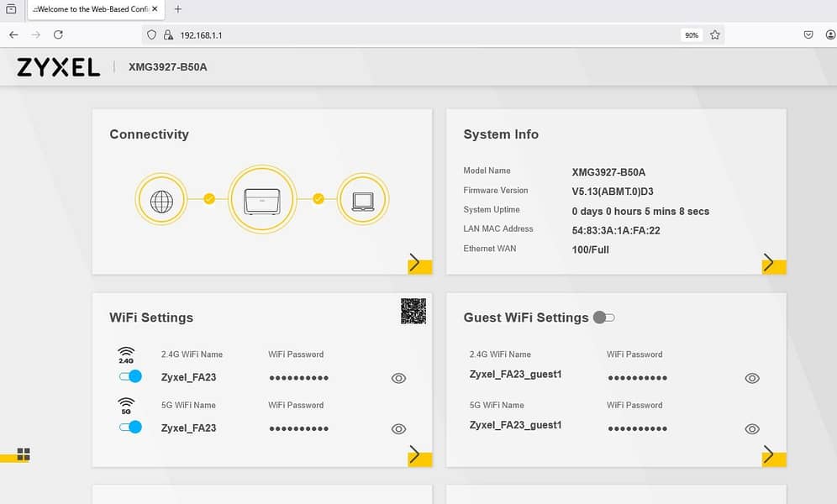Expand the System Info card arrow
The width and height of the screenshot is (837, 504).
click(x=774, y=264)
